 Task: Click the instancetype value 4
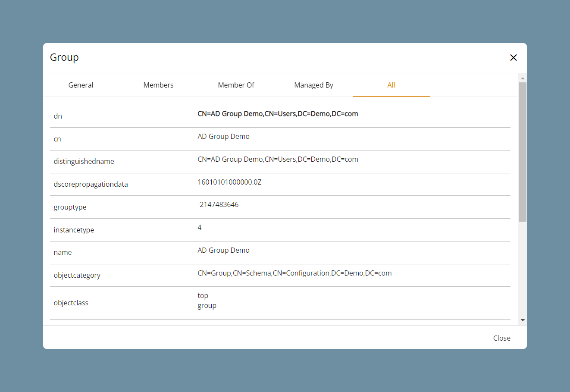coord(199,227)
